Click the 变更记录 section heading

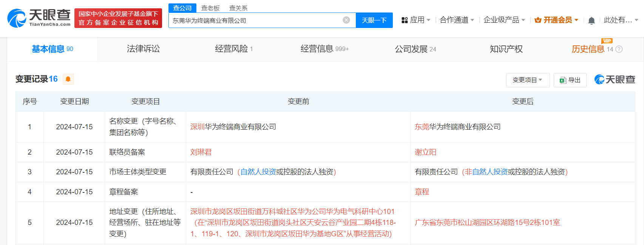pos(37,79)
